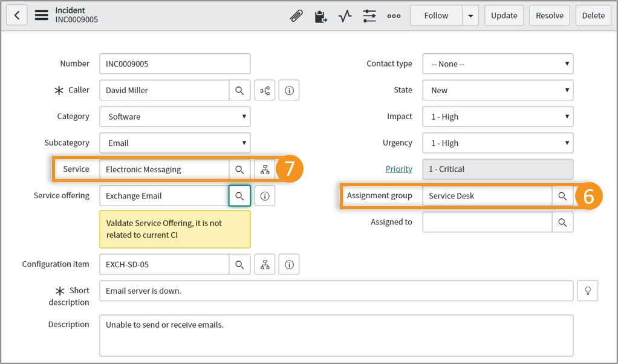Image resolution: width=618 pixels, height=364 pixels.
Task: Preview Configuration item record info icon
Action: click(x=289, y=264)
